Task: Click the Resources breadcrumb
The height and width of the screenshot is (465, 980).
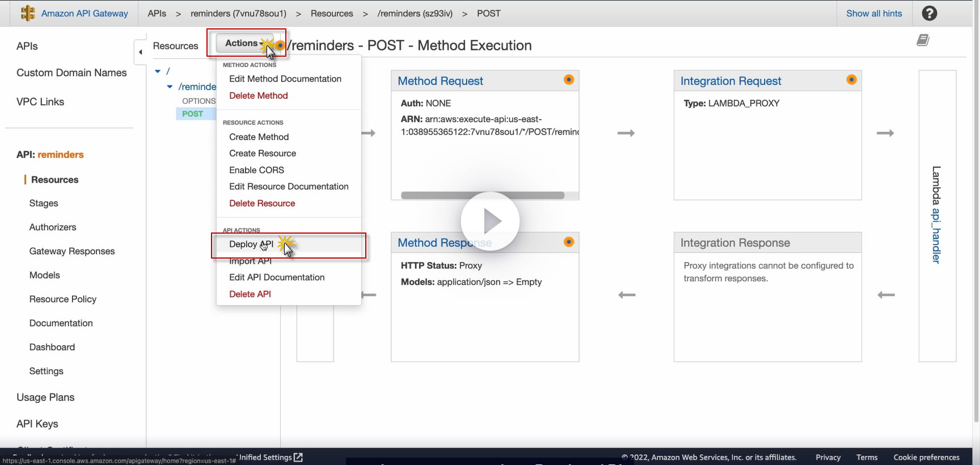Action: coord(332,14)
